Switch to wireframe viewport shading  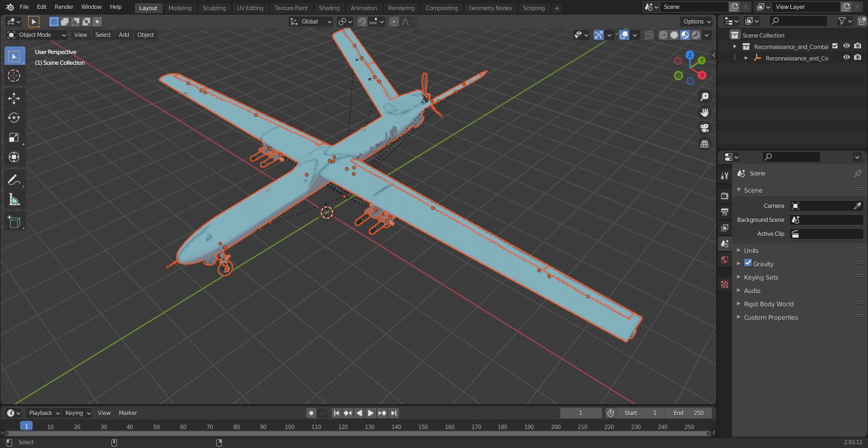(x=663, y=35)
